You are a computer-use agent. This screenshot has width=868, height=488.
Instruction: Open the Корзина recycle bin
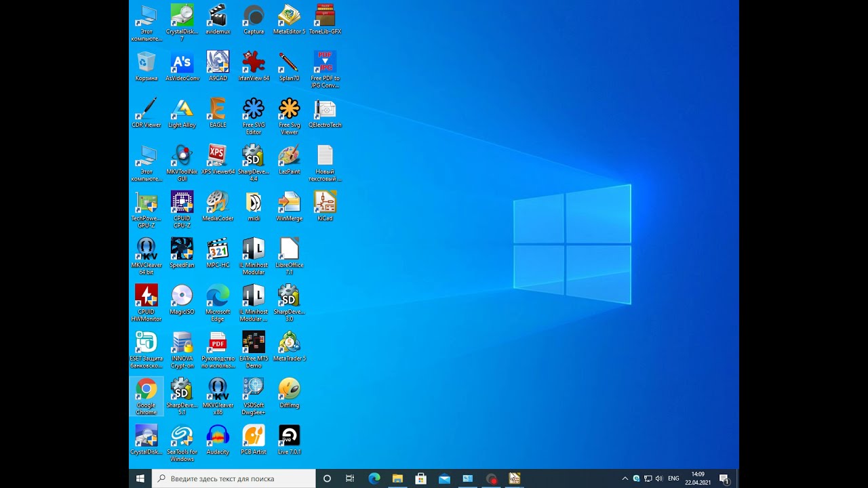pos(146,66)
